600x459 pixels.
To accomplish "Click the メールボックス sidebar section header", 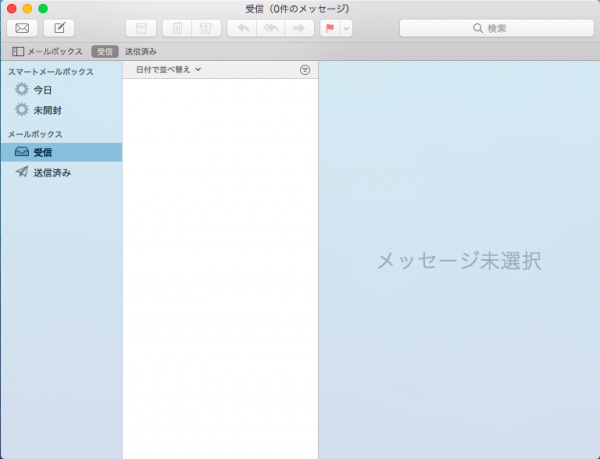I will click(x=35, y=134).
